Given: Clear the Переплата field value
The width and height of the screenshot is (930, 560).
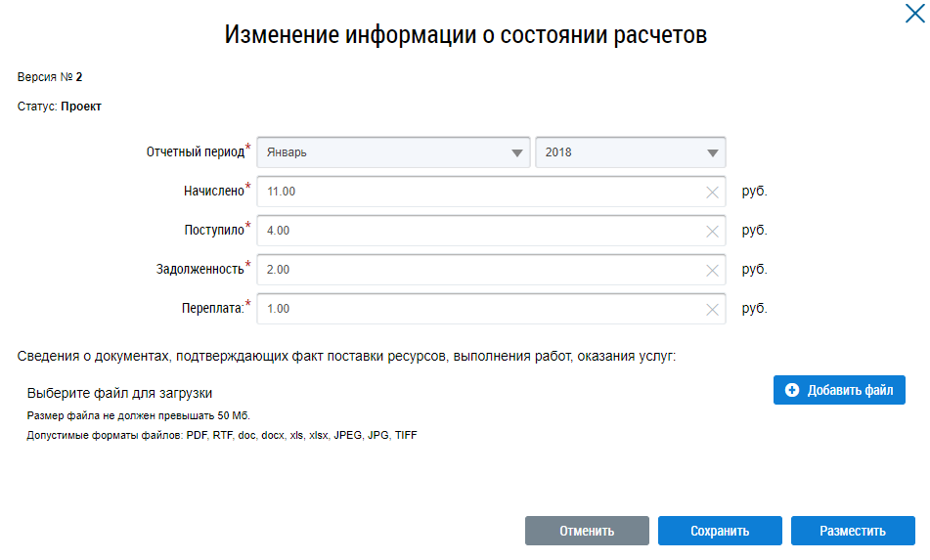Looking at the screenshot, I should (x=712, y=310).
